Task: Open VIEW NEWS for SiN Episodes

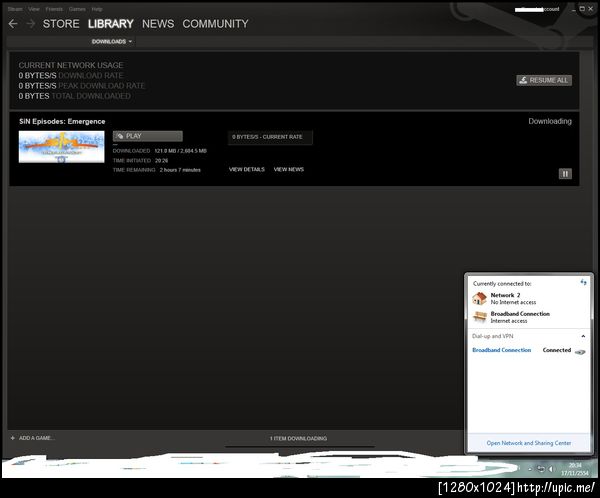Action: [x=289, y=169]
